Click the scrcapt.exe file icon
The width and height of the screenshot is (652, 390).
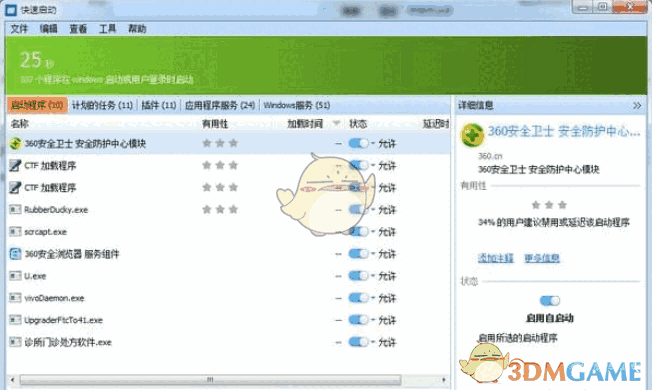pos(15,232)
